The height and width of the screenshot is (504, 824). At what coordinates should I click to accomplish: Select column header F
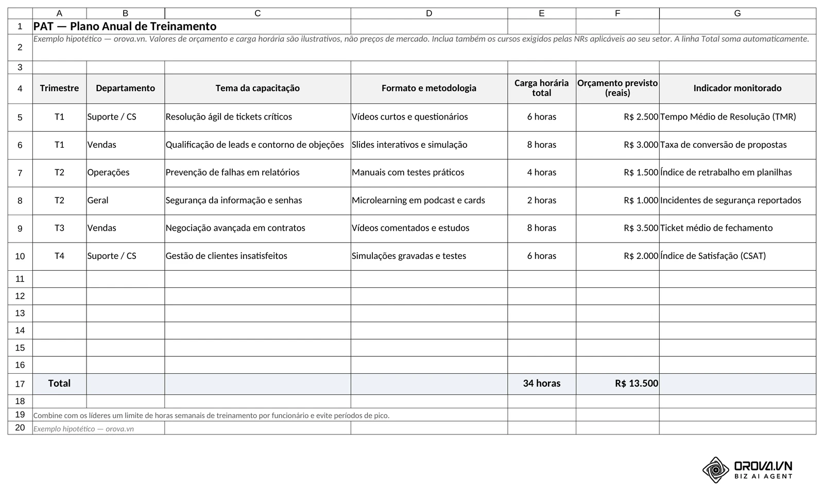[617, 13]
